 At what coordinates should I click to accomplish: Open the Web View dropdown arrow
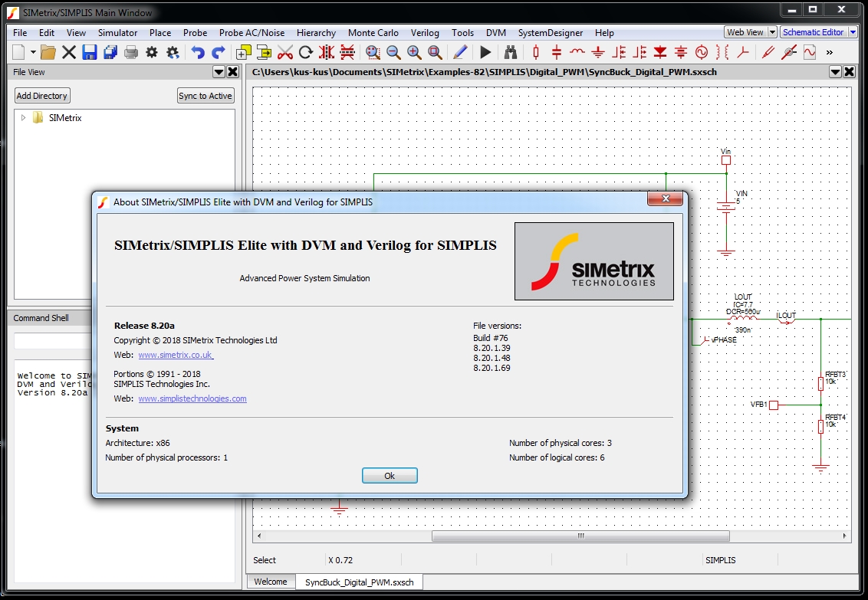click(772, 32)
